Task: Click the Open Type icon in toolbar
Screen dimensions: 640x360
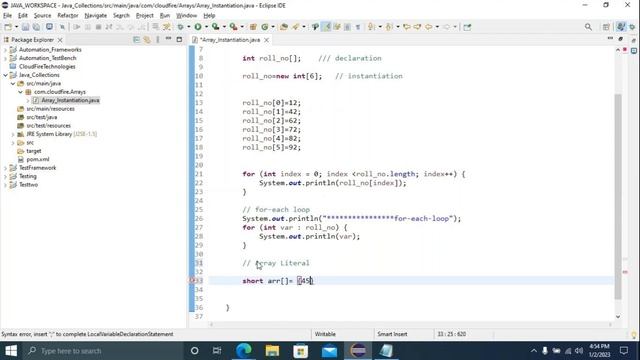Action: pyautogui.click(x=284, y=27)
